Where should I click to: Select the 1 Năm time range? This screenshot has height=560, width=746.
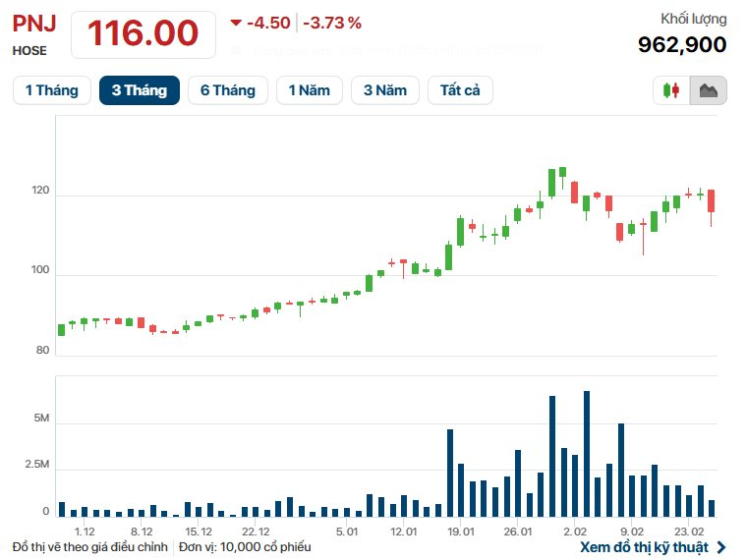pyautogui.click(x=310, y=90)
